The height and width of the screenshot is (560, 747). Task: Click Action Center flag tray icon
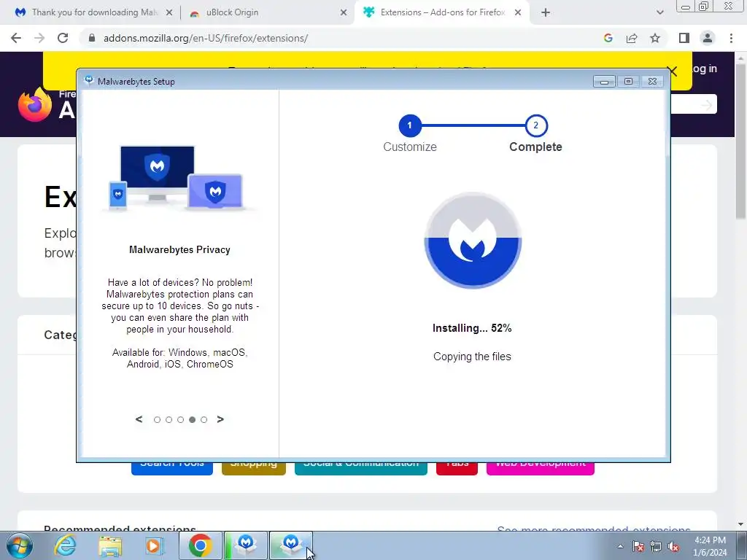[638, 546]
